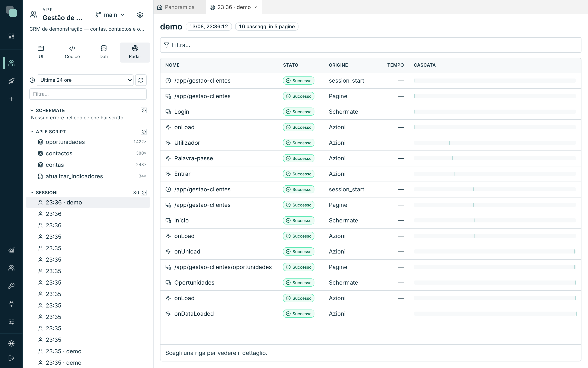The height and width of the screenshot is (368, 588).
Task: Collapse the API e Script section
Action: (32, 132)
